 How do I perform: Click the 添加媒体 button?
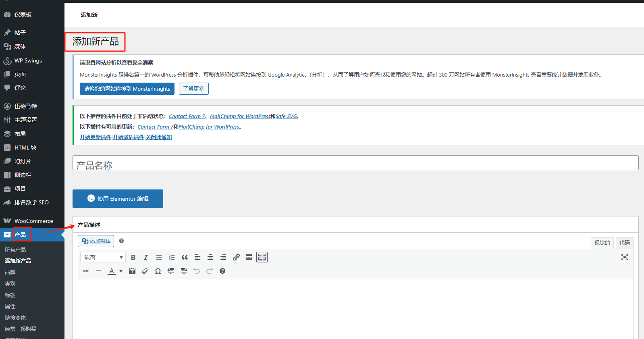click(96, 241)
